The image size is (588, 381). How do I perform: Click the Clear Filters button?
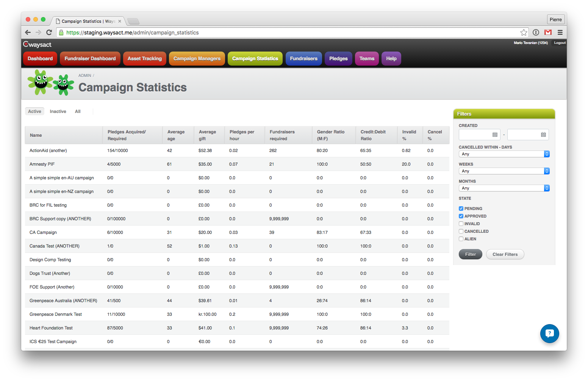[505, 254]
